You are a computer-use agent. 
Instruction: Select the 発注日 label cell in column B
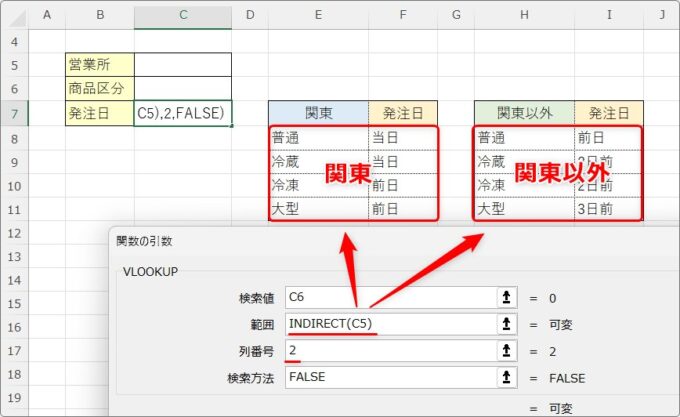pos(99,113)
